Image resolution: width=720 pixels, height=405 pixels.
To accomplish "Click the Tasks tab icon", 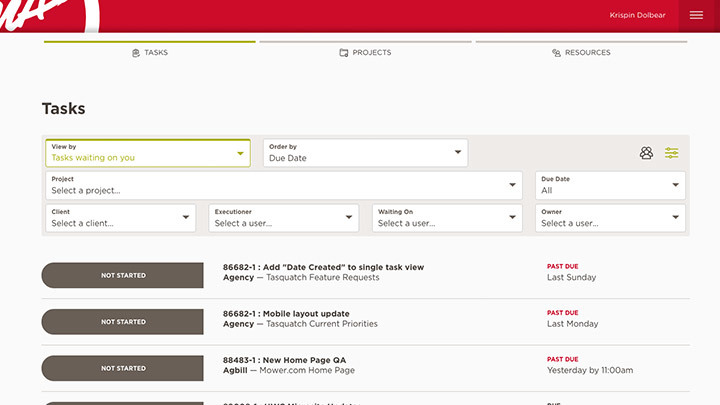I will (136, 53).
